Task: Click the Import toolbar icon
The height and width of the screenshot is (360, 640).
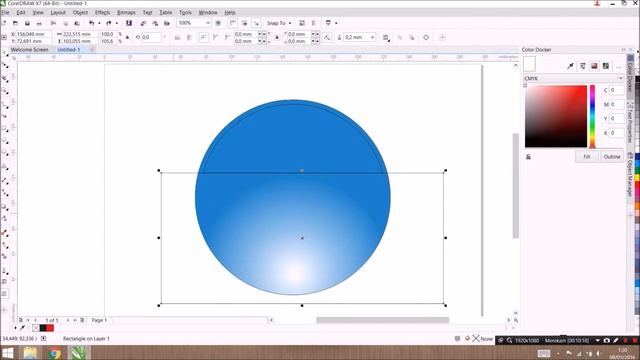Action: point(143,23)
